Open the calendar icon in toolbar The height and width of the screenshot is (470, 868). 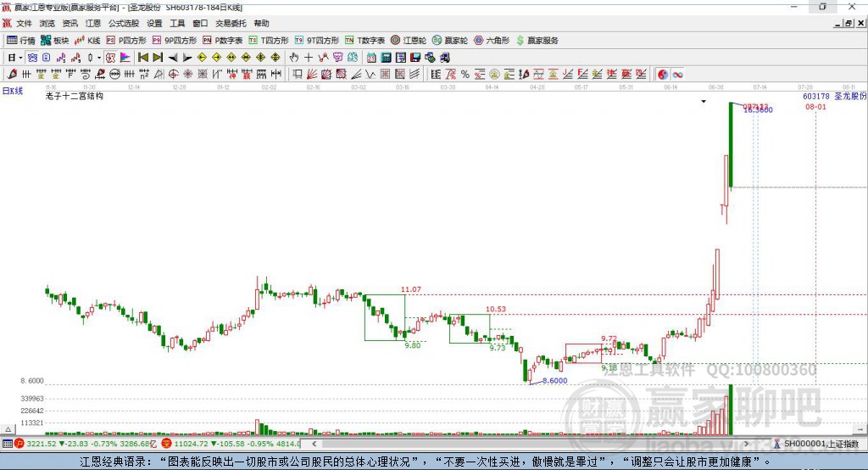371,58
